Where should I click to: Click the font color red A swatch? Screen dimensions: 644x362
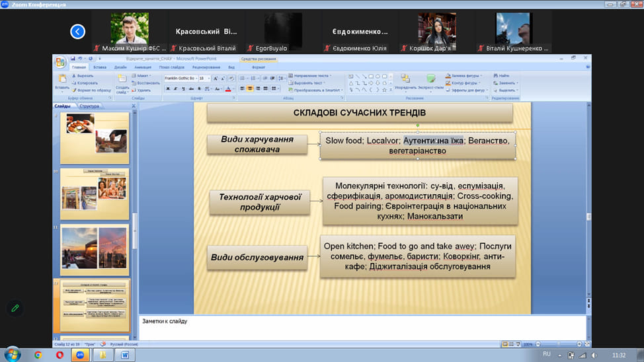pos(227,89)
